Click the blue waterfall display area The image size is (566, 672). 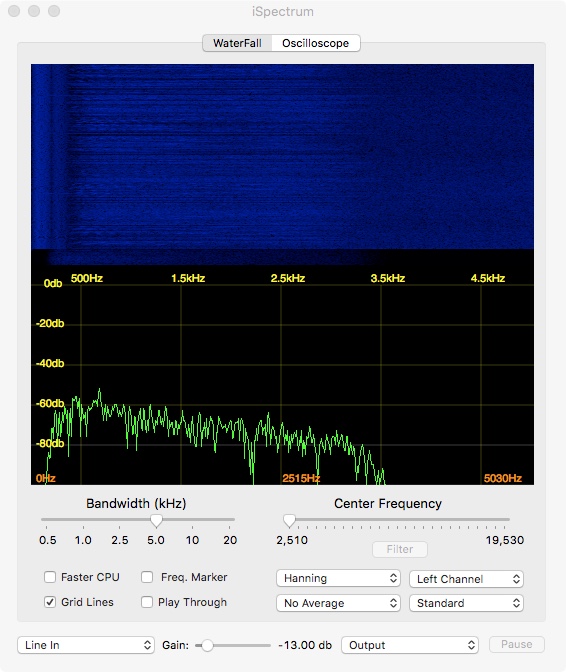click(282, 156)
